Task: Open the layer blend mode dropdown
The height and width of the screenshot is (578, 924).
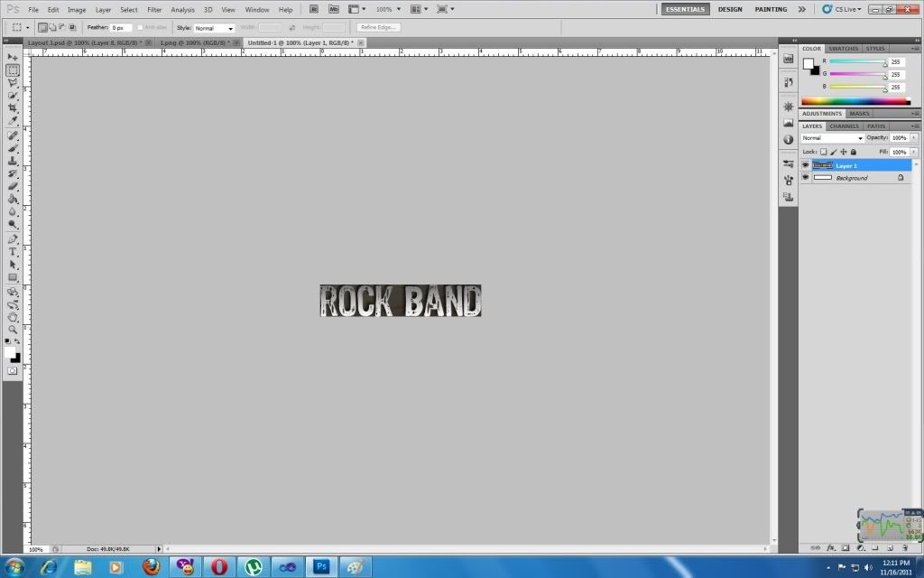Action: tap(832, 138)
